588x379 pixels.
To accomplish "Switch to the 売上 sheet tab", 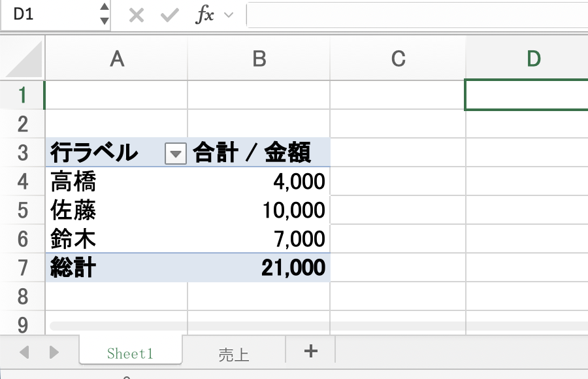I will pyautogui.click(x=234, y=354).
